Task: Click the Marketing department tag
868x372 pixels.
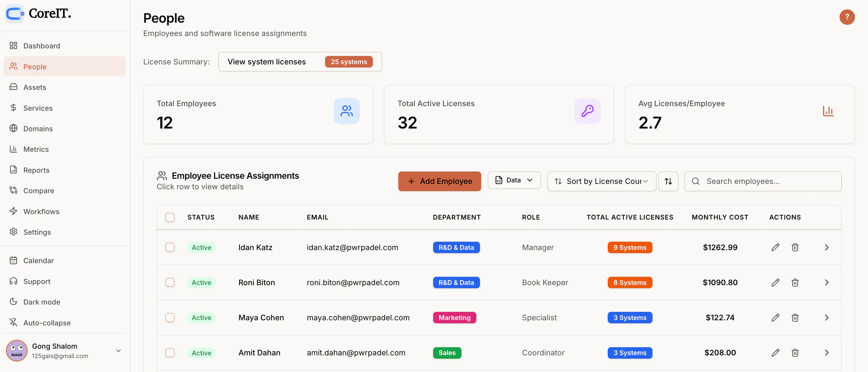Action: click(454, 318)
